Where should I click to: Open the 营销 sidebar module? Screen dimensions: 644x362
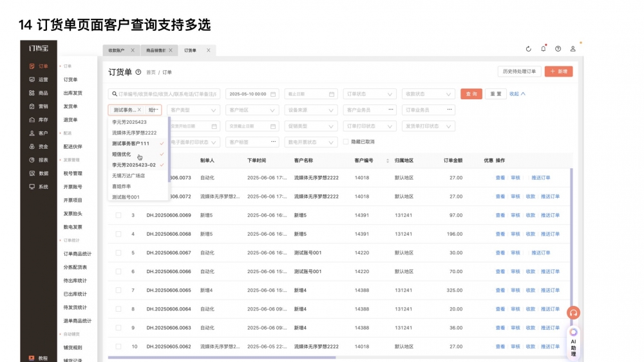[x=39, y=106]
